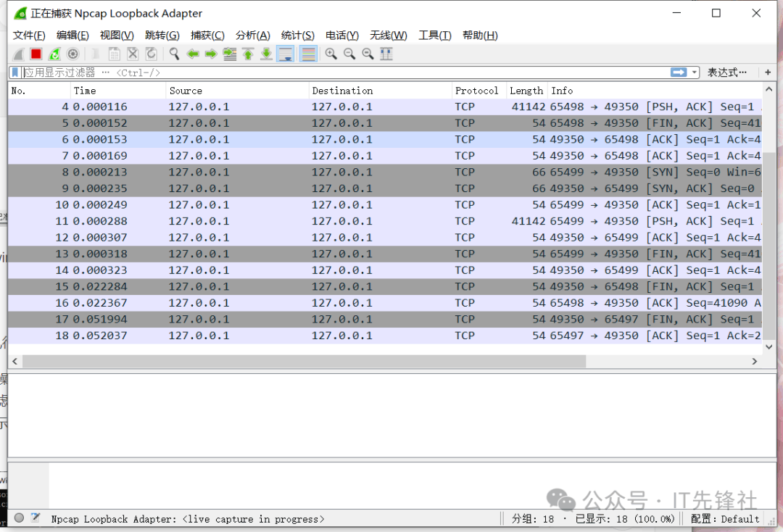Open the 分析(A) menu
Screen dimensions: 783x532
coord(252,36)
